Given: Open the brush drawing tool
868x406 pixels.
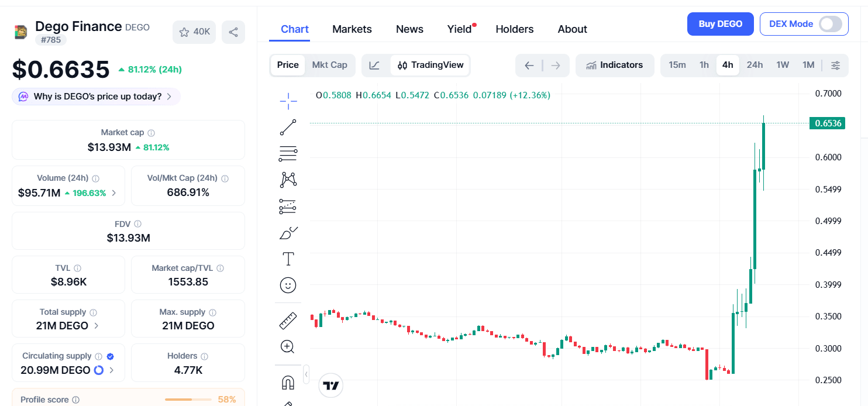Looking at the screenshot, I should 288,233.
